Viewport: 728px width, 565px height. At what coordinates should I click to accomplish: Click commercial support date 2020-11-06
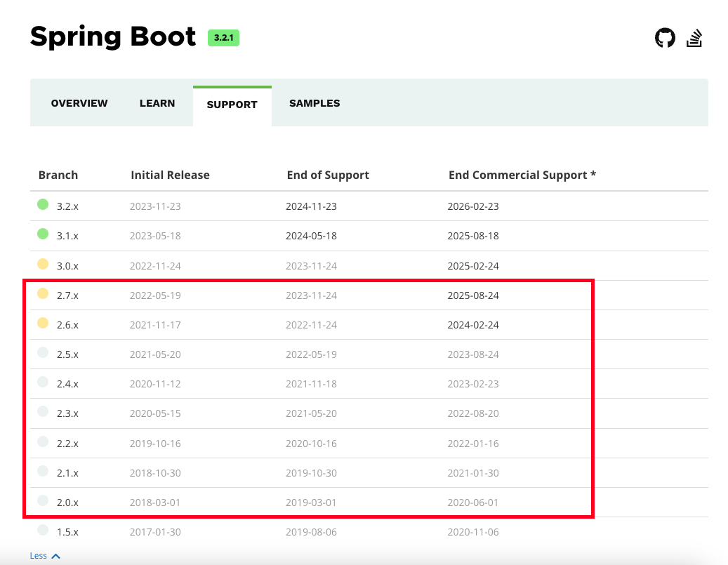(x=473, y=532)
